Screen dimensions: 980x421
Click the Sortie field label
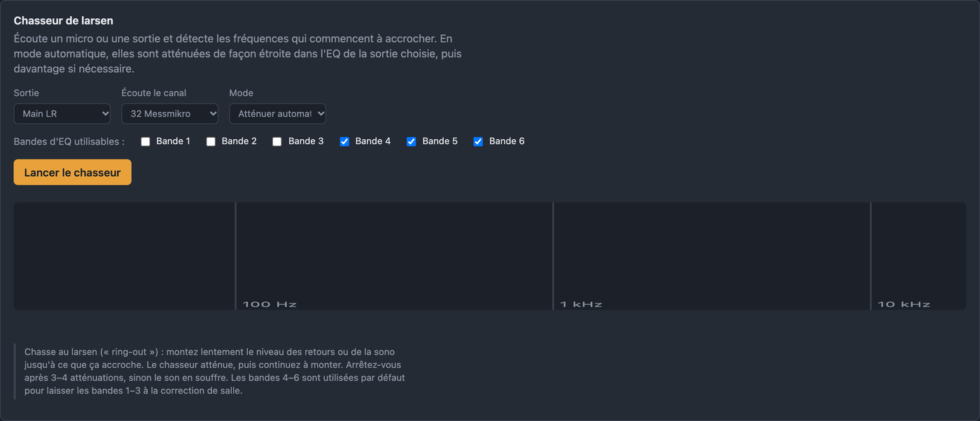[27, 93]
